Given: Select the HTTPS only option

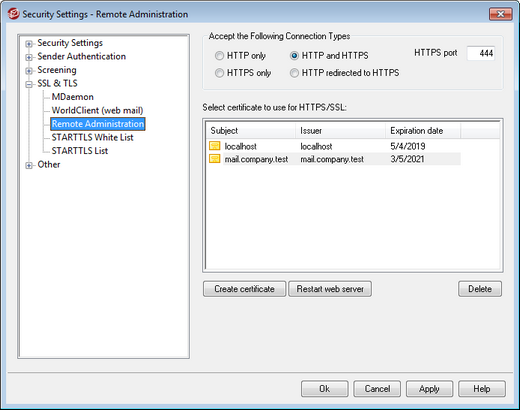Looking at the screenshot, I should pyautogui.click(x=219, y=73).
